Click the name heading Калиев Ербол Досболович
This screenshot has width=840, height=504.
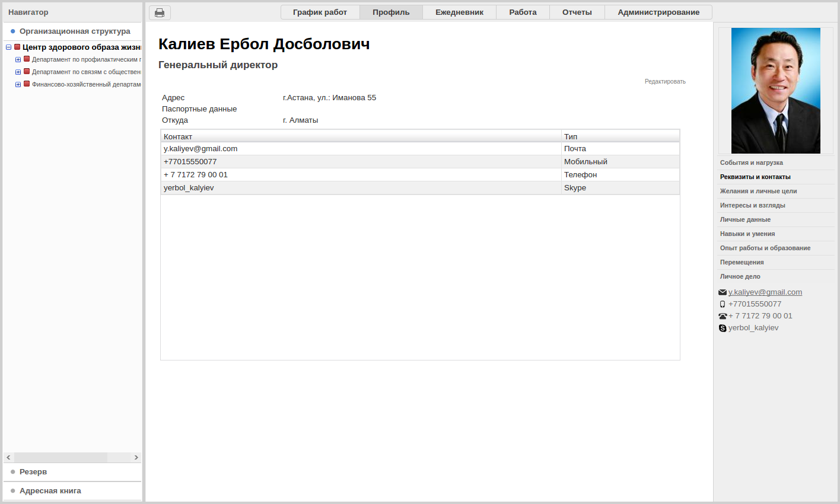pyautogui.click(x=264, y=44)
